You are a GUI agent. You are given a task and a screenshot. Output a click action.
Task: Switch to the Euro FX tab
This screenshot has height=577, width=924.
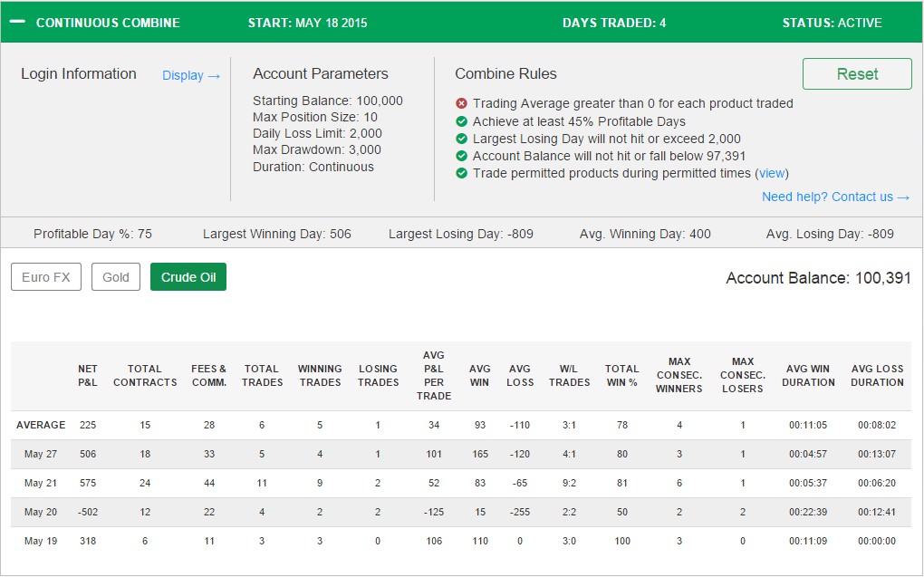[x=46, y=277]
